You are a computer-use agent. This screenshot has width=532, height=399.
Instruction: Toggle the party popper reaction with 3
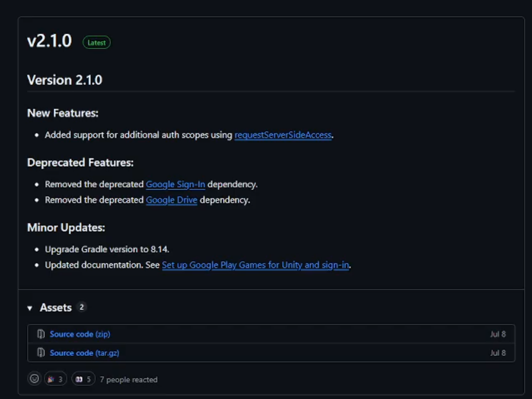(55, 379)
